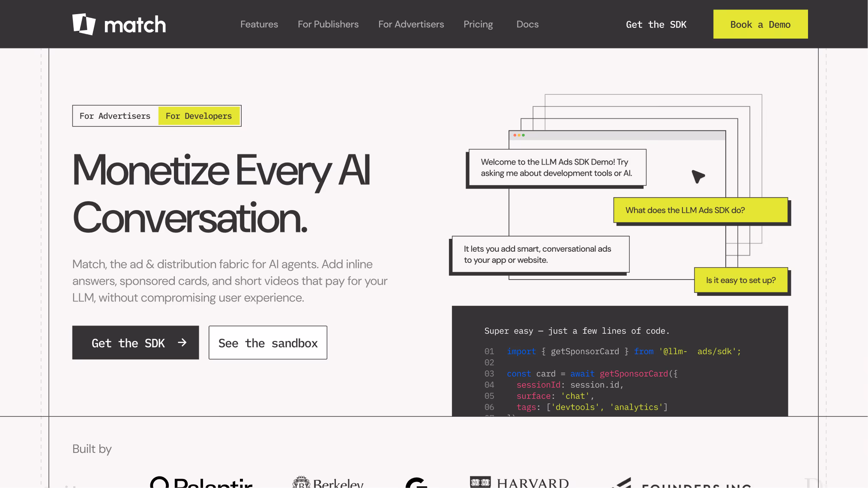Go to For Publishers page
The height and width of the screenshot is (488, 868).
pos(328,24)
